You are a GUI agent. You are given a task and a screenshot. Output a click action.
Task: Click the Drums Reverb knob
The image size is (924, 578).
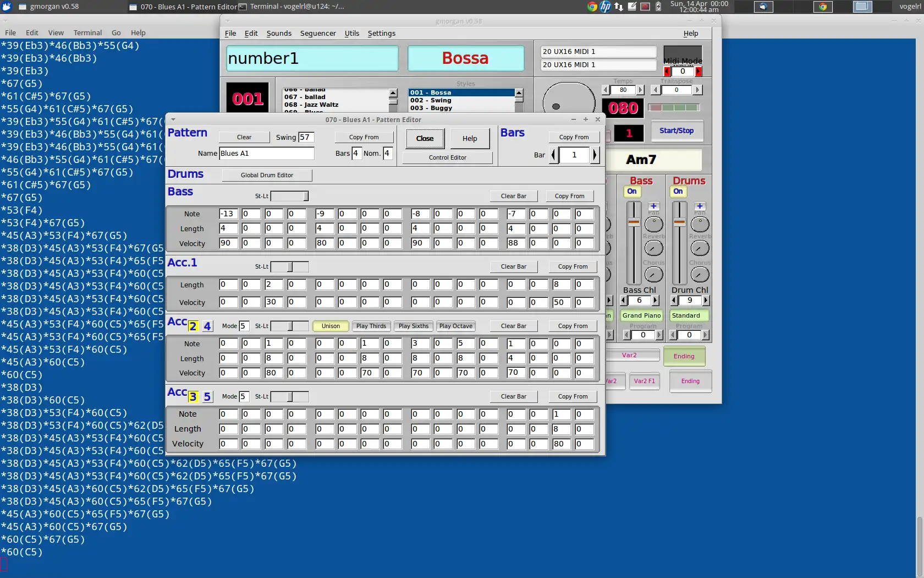point(700,248)
